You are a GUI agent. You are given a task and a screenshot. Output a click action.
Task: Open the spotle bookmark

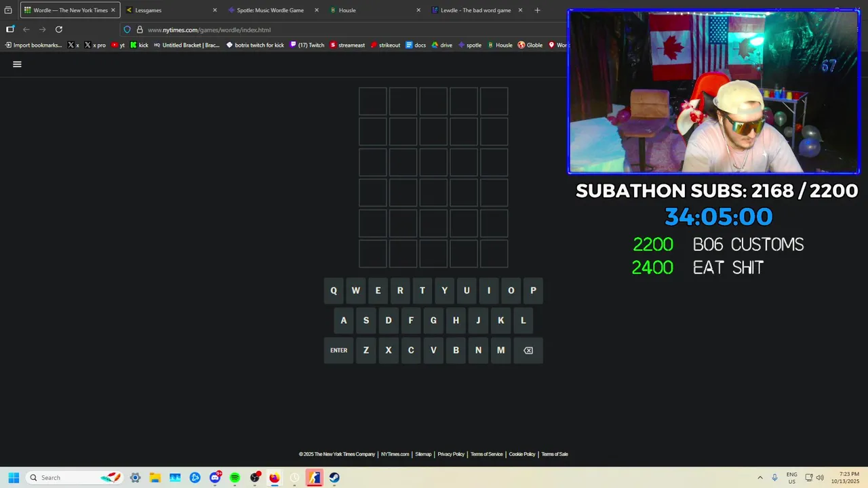tap(469, 45)
